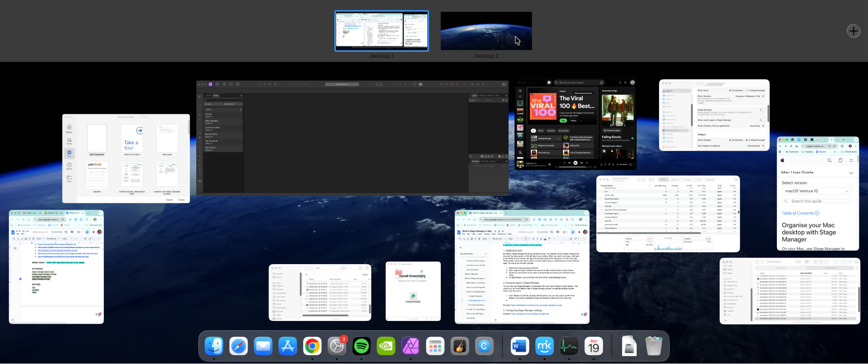Image resolution: width=868 pixels, height=364 pixels.
Task: Toggle shuffle in Spotify player
Action: click(x=564, y=163)
